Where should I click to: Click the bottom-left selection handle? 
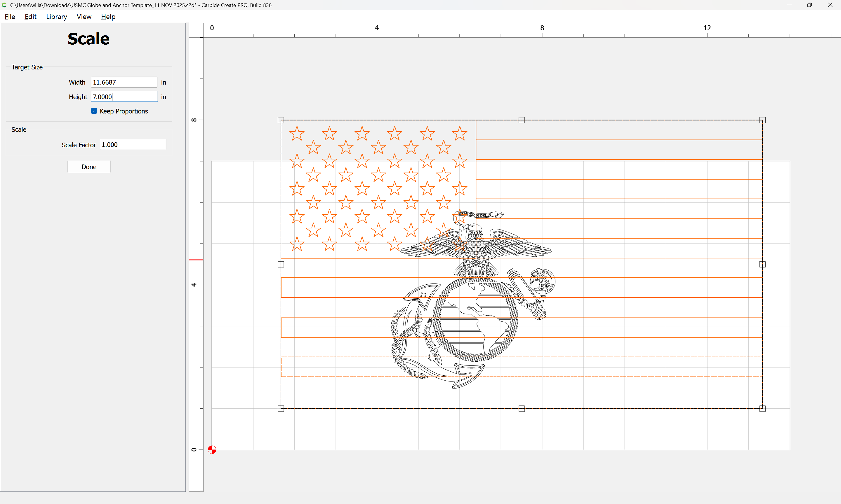tap(281, 408)
